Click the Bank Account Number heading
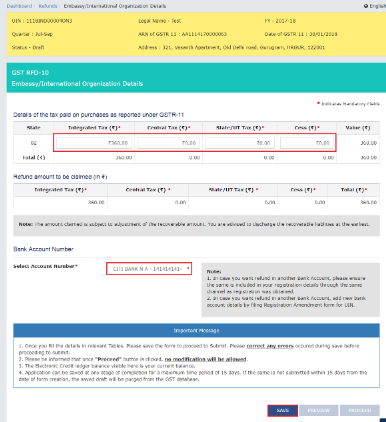Viewport: 386px width, 422px height. tap(43, 249)
